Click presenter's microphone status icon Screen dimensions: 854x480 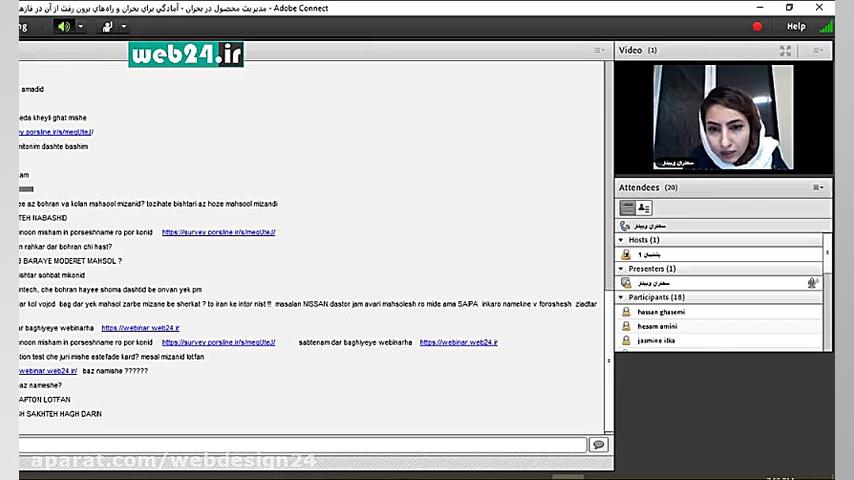tap(812, 283)
